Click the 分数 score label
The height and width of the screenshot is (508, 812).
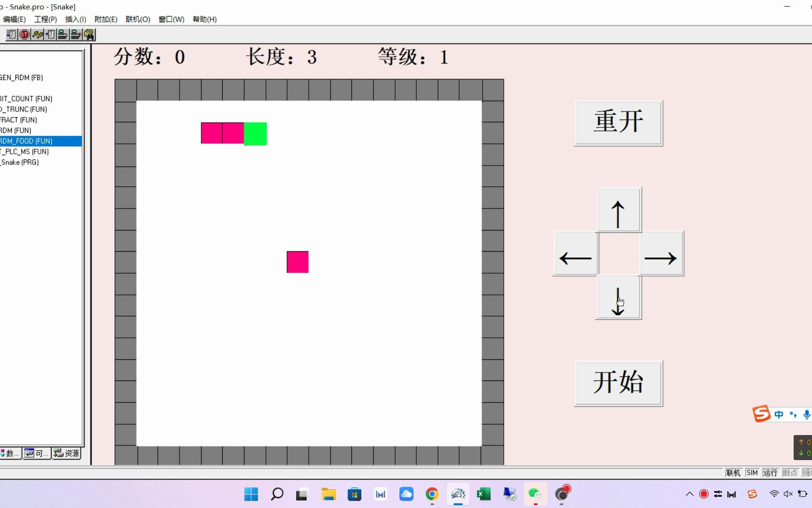pyautogui.click(x=149, y=57)
